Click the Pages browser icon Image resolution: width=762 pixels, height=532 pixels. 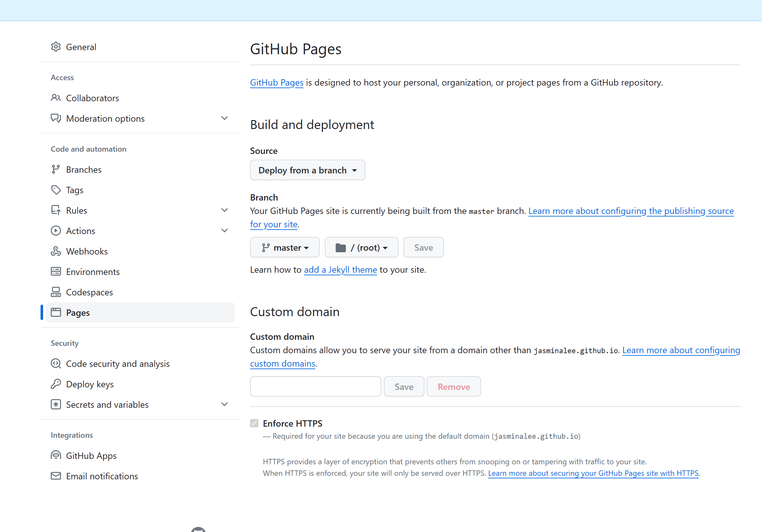point(56,313)
